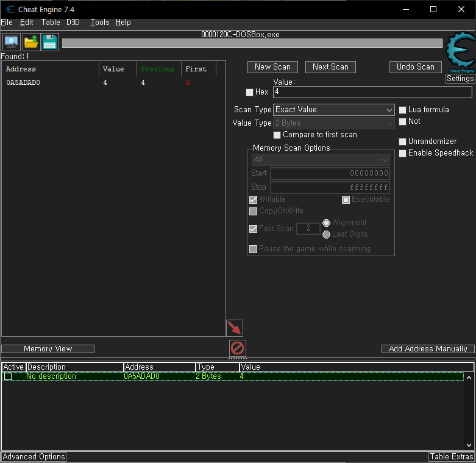Open the D3D menu
The width and height of the screenshot is (476, 463).
pyautogui.click(x=73, y=23)
